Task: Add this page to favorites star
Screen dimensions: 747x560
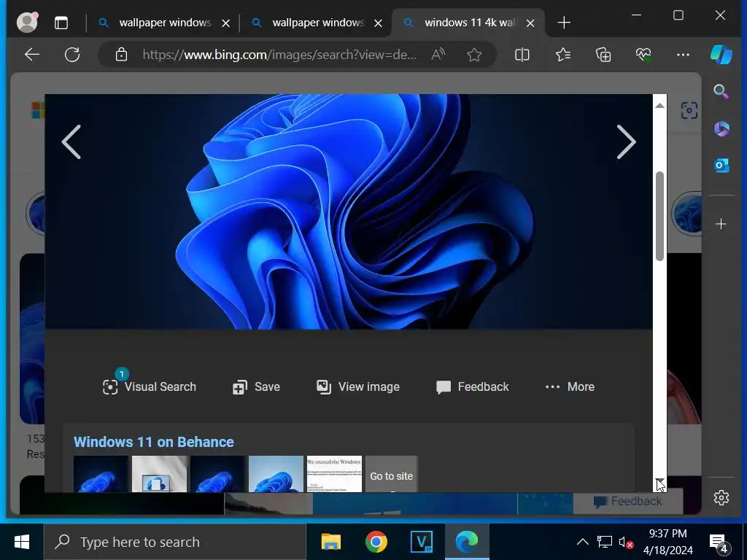Action: [x=474, y=55]
